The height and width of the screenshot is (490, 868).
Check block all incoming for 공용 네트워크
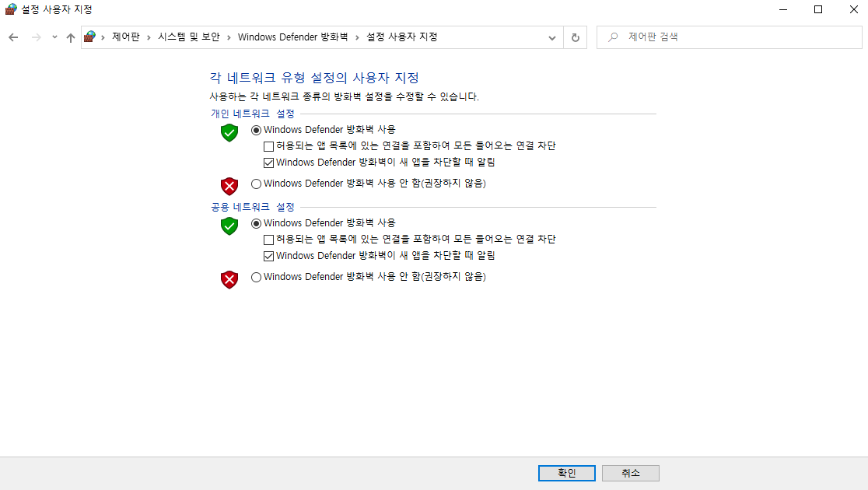click(268, 240)
